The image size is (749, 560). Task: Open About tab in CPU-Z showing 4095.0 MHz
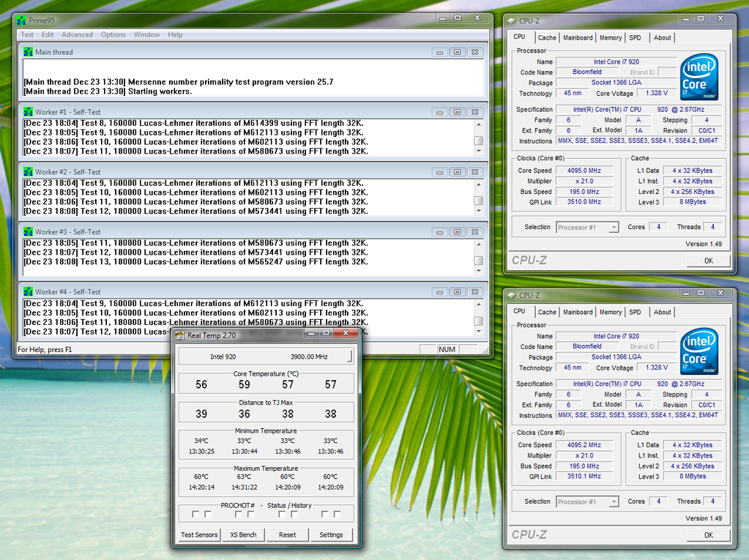[x=662, y=38]
